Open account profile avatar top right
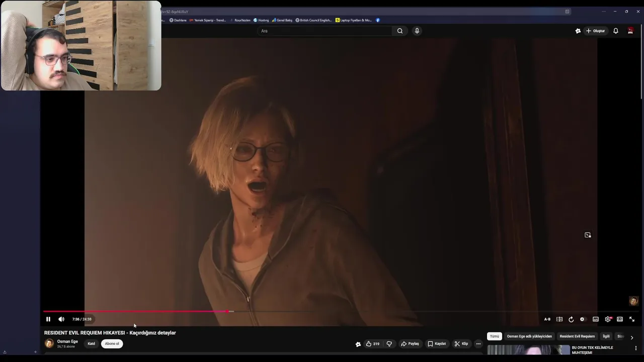This screenshot has width=644, height=362. (x=630, y=31)
